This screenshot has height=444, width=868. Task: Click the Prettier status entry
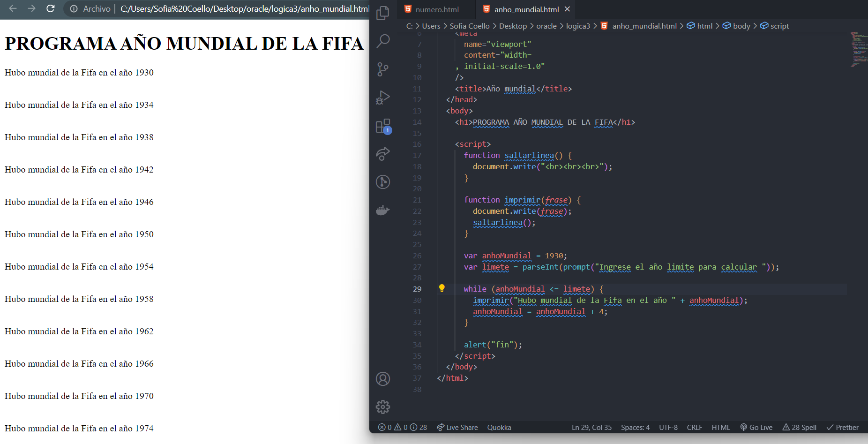842,428
